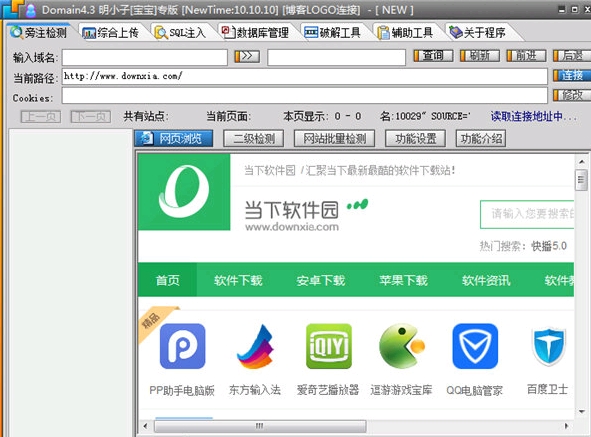
Task: Click the 辅助工具 clipboard icon
Action: (x=383, y=33)
